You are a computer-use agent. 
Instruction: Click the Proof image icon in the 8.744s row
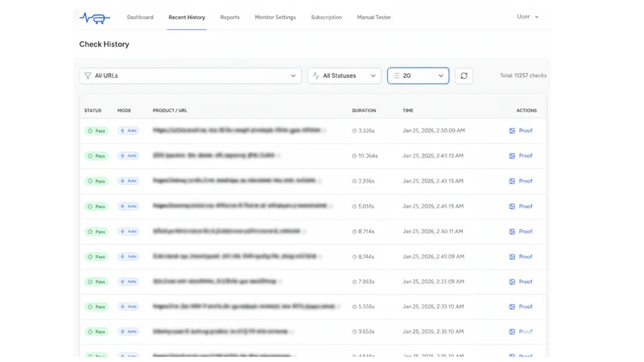[x=512, y=257]
